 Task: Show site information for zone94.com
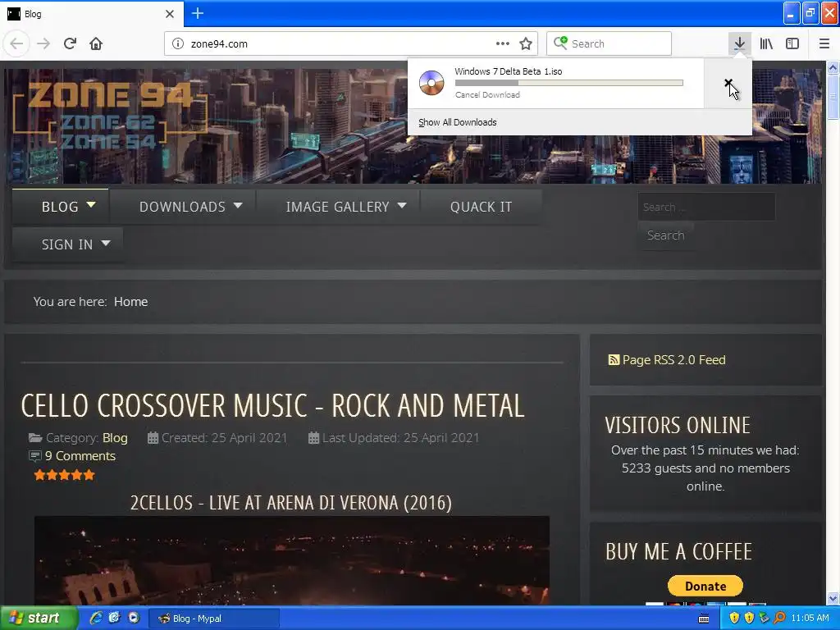point(178,44)
